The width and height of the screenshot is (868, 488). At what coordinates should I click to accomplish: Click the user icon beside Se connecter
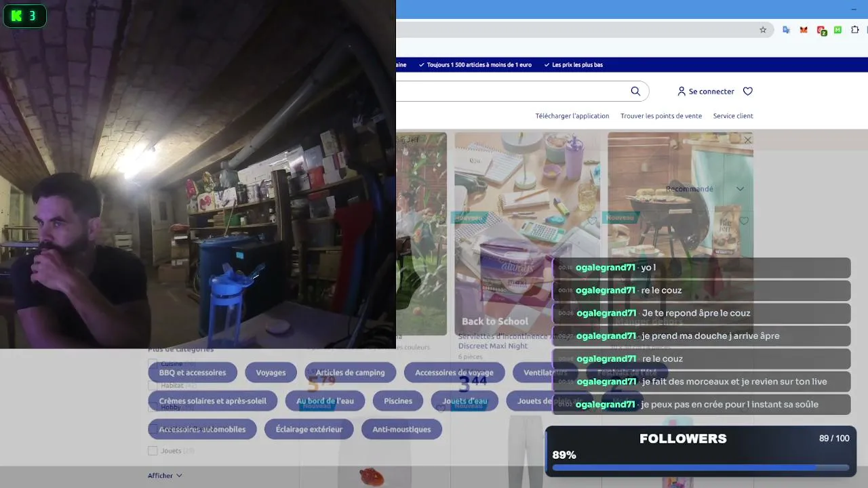(x=682, y=91)
